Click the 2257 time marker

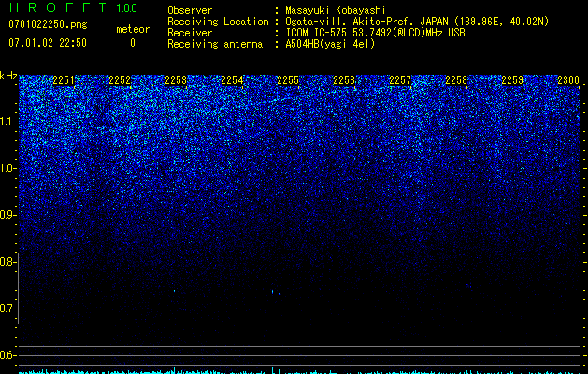(x=400, y=80)
